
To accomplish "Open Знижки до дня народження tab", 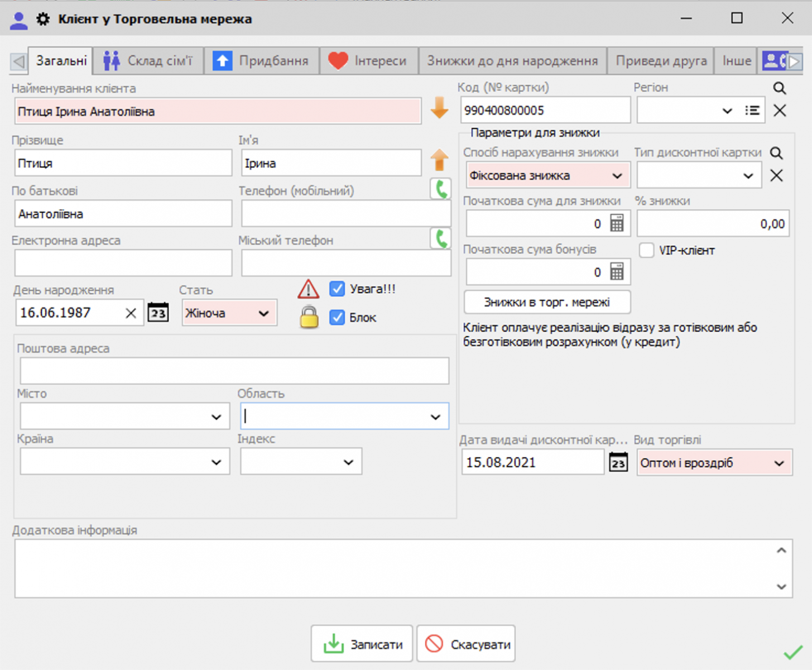I will (x=512, y=60).
